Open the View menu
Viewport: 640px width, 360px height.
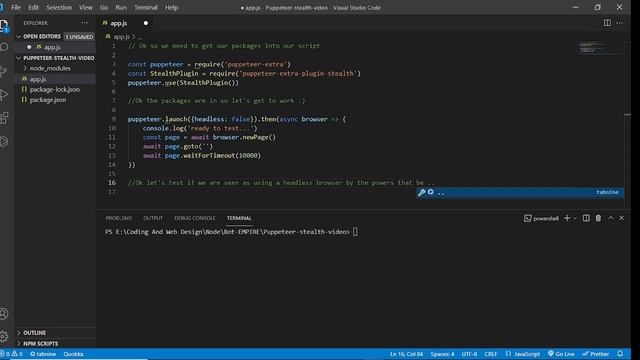86,7
